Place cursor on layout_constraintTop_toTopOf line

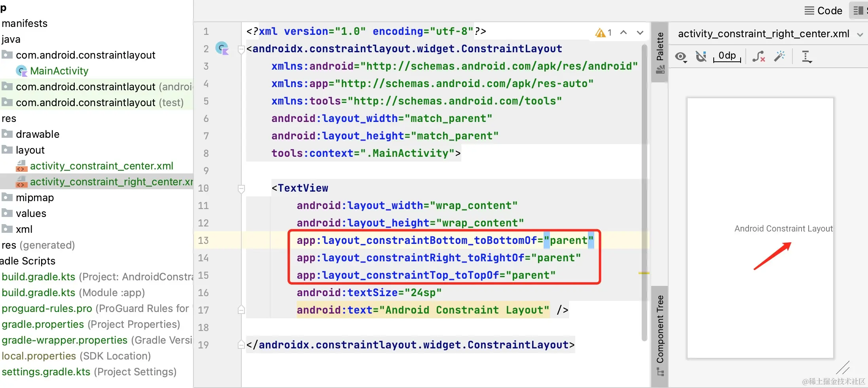(x=426, y=275)
